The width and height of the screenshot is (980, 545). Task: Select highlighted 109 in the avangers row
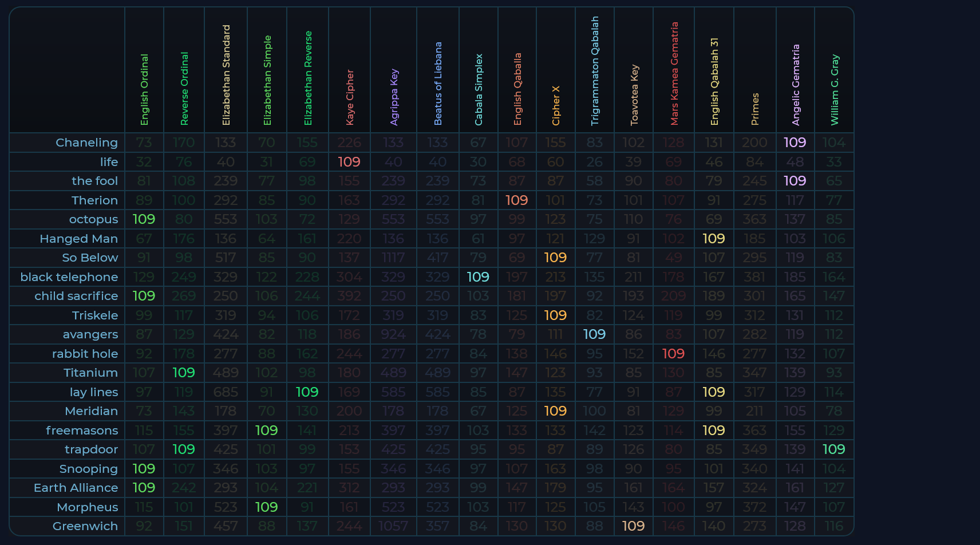point(594,334)
